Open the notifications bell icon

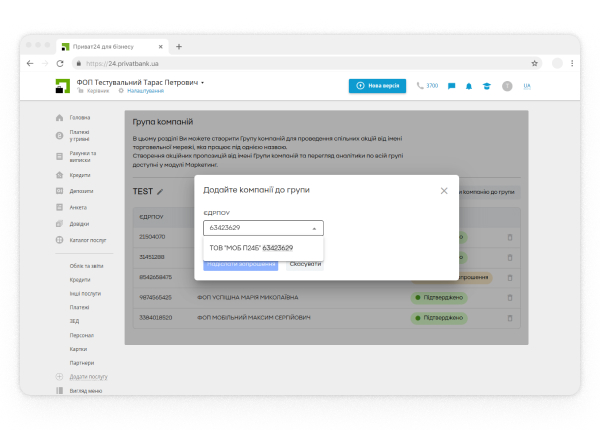[x=469, y=86]
